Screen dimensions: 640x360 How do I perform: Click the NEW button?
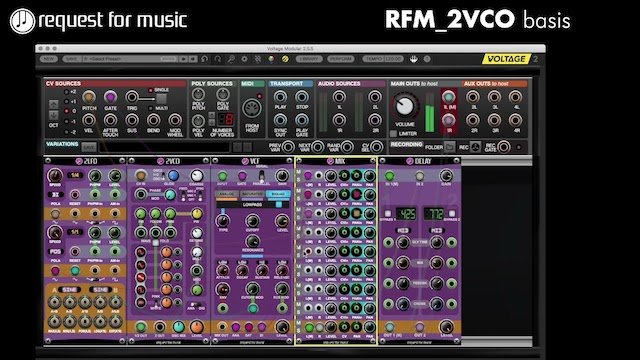click(49, 59)
